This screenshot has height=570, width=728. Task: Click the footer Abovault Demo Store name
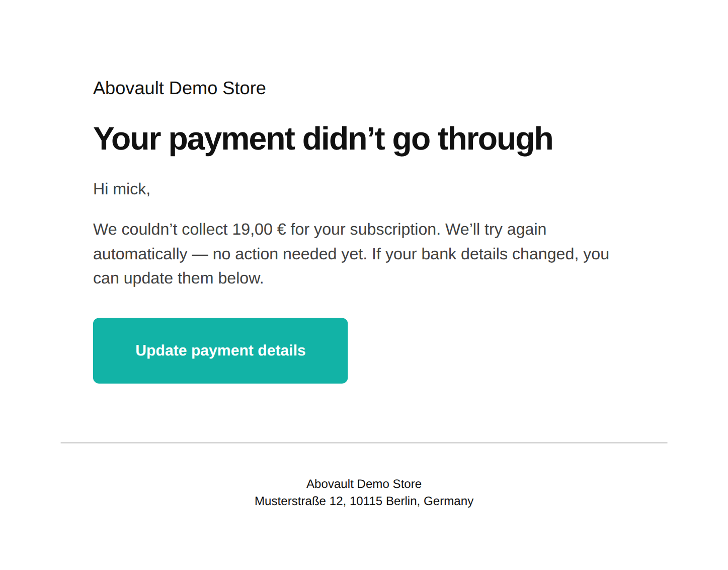[x=364, y=484]
